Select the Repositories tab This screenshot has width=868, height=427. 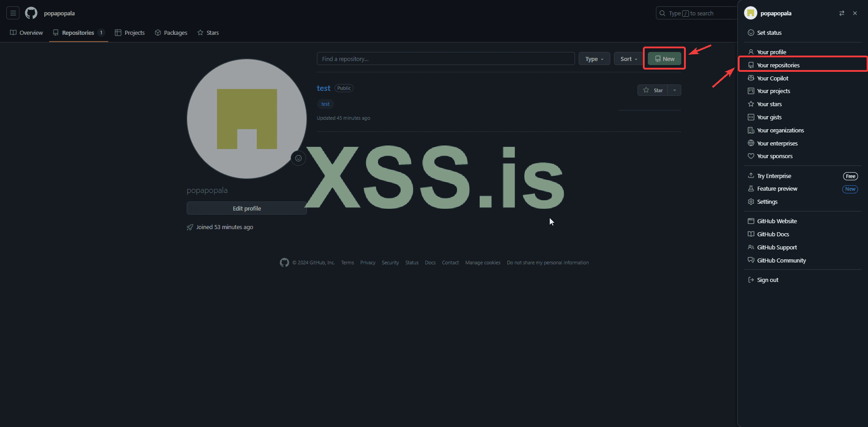(x=79, y=33)
